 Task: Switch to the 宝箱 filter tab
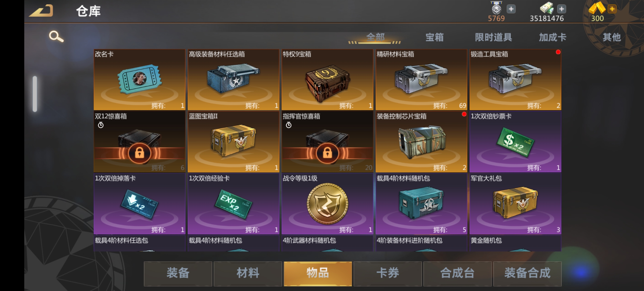pos(434,37)
